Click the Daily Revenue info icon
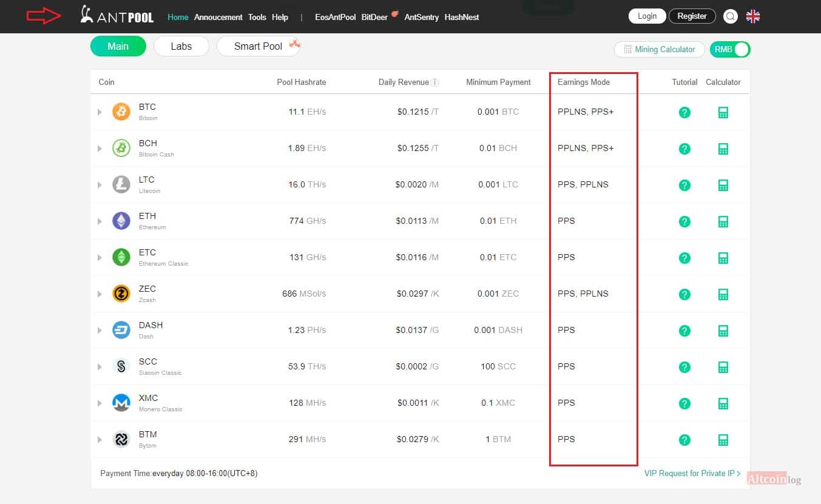Screen dimensions: 821x504 pyautogui.click(x=435, y=82)
